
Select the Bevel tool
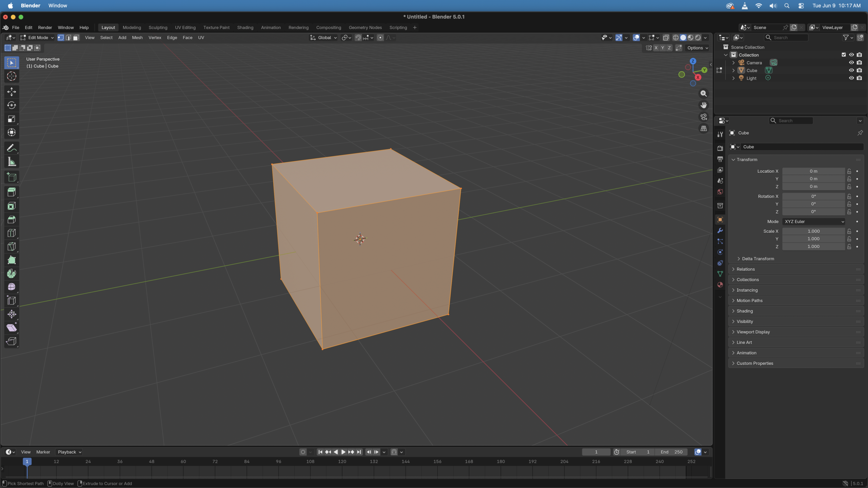tap(12, 220)
